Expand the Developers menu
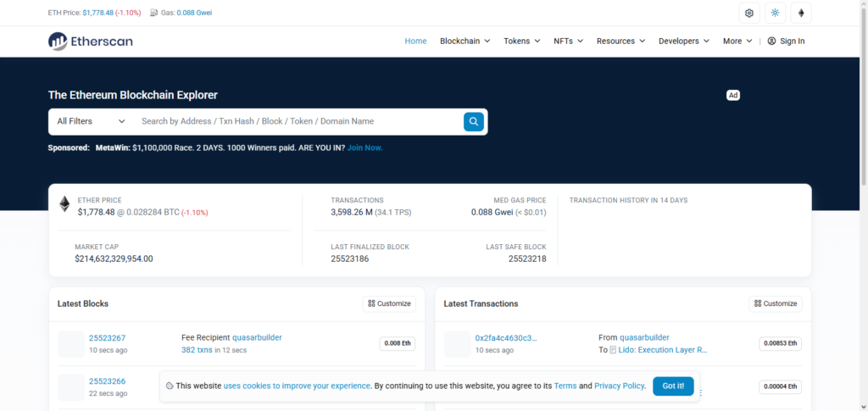This screenshot has width=868, height=411. click(684, 41)
